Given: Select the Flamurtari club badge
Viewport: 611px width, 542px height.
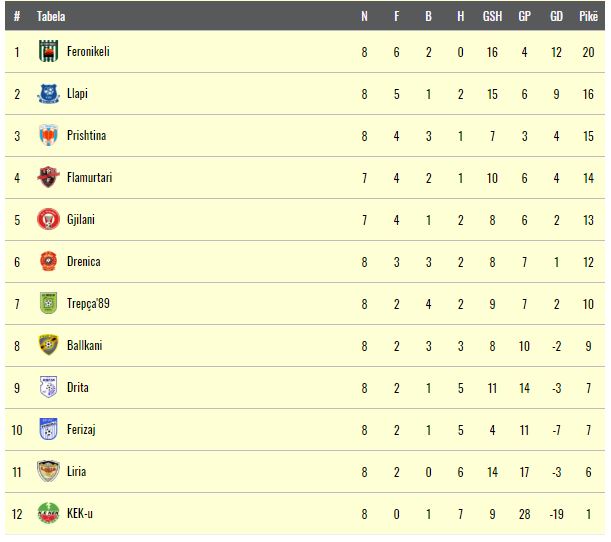Looking at the screenshot, I should 48,177.
